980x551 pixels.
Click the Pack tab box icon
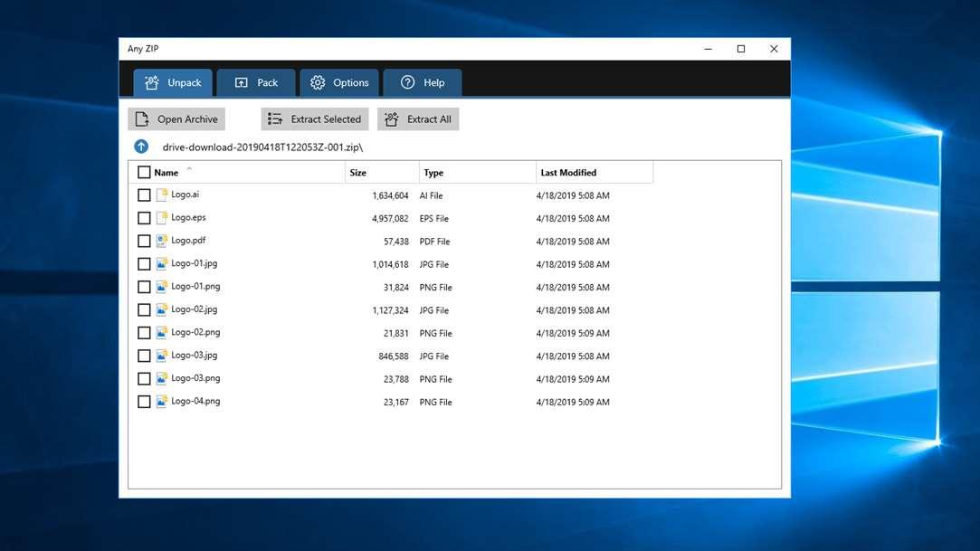[242, 82]
